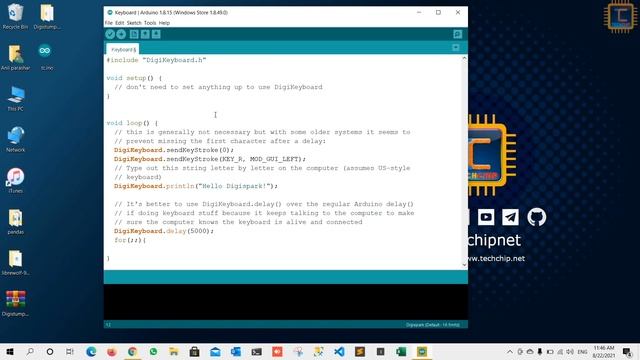Select the pandas folder icon
Viewport: 640px width, 360px height.
point(16,221)
